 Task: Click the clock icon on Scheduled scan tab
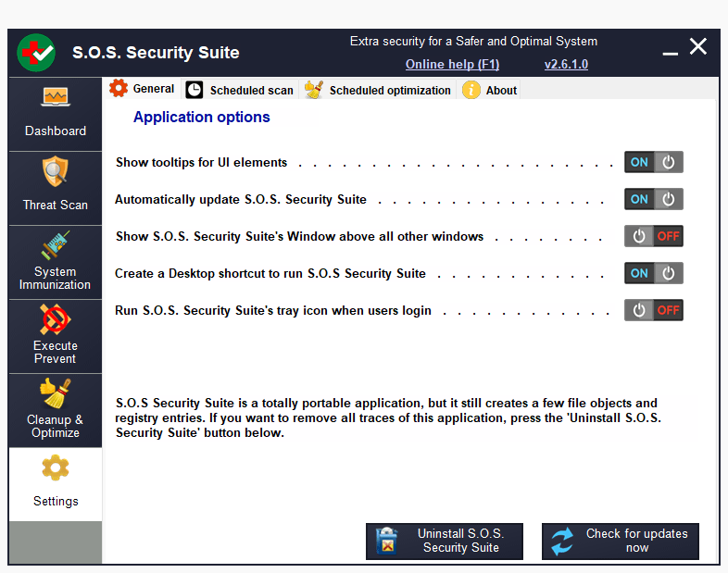pos(195,90)
